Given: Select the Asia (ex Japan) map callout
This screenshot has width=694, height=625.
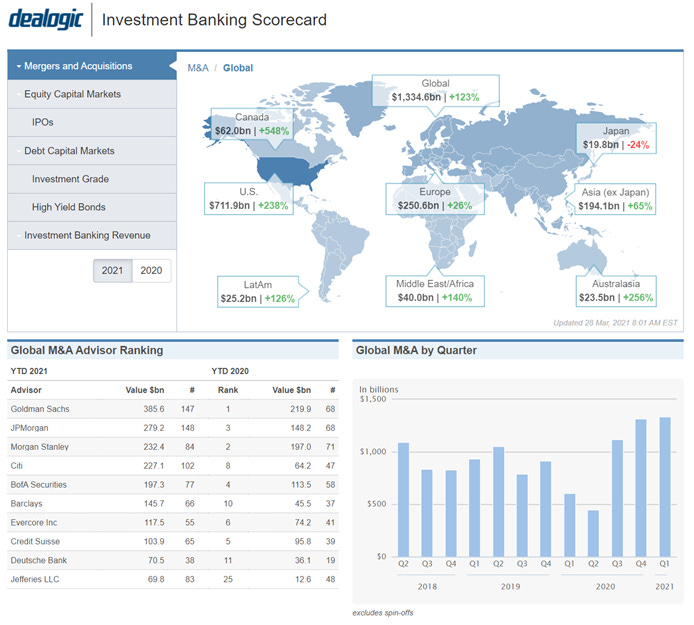Looking at the screenshot, I should pyautogui.click(x=615, y=199).
